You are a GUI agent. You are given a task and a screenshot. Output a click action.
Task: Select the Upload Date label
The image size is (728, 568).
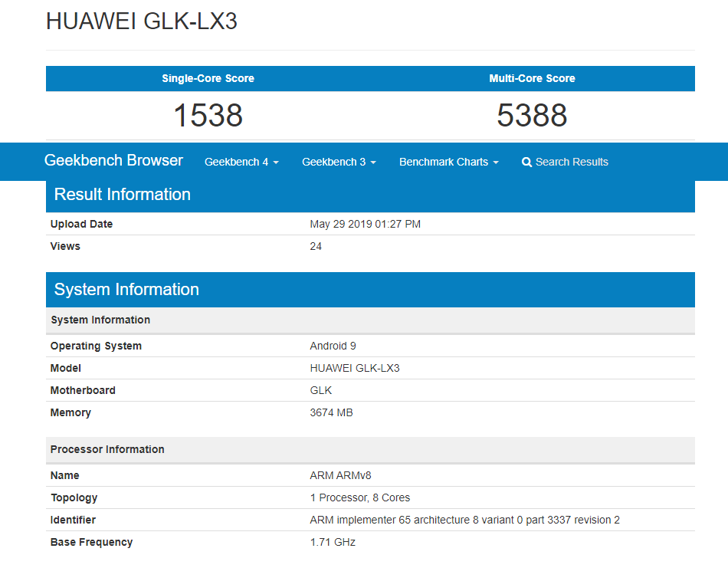82,224
